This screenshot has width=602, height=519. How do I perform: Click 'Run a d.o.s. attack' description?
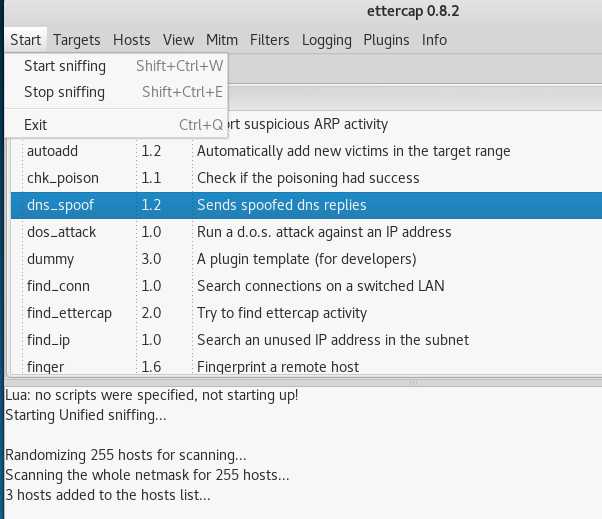(x=324, y=232)
